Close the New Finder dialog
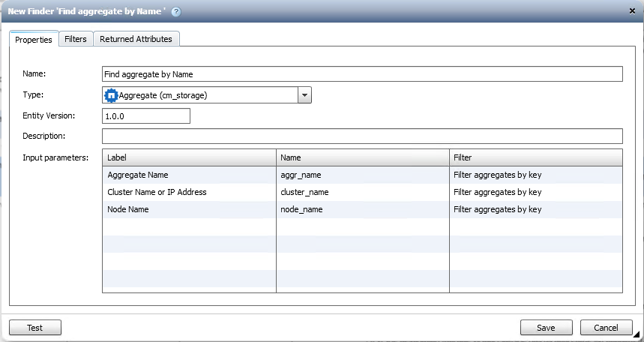This screenshot has width=644, height=342. coord(634,12)
